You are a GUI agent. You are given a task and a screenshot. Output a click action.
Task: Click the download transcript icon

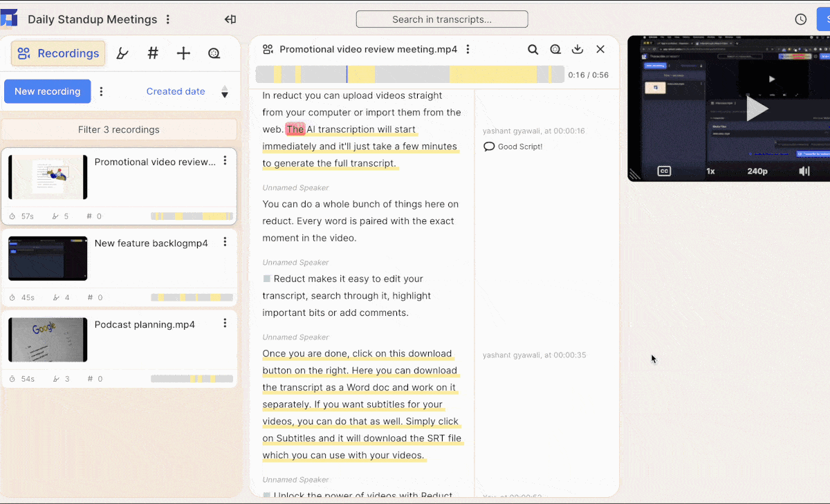(x=578, y=50)
